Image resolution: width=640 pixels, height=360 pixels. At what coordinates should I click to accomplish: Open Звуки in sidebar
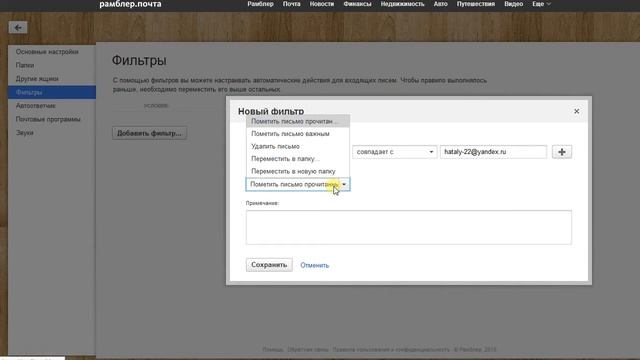pos(24,133)
